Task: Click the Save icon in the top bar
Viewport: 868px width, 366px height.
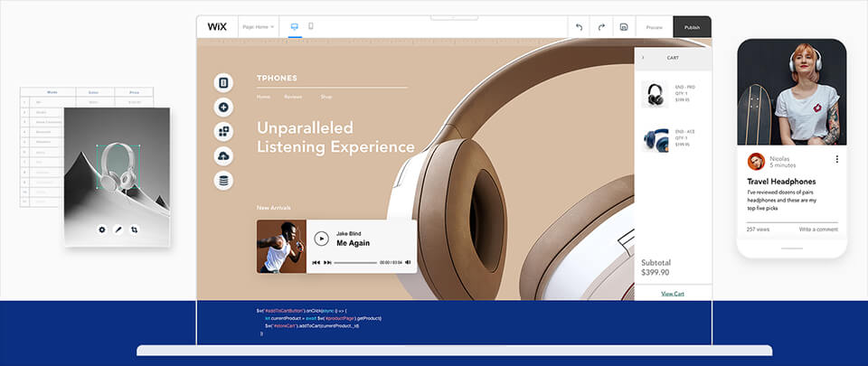Action: pos(624,27)
